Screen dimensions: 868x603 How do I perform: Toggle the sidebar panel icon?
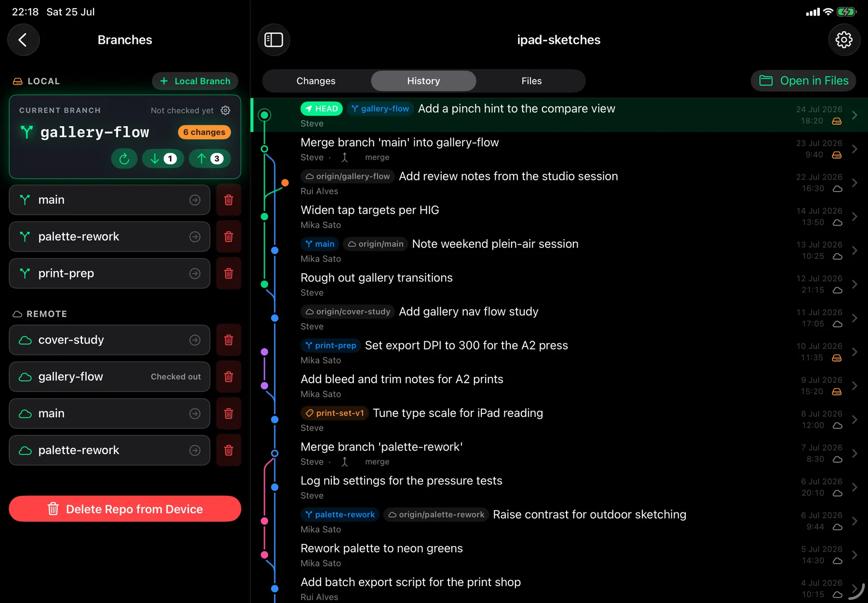pos(273,40)
